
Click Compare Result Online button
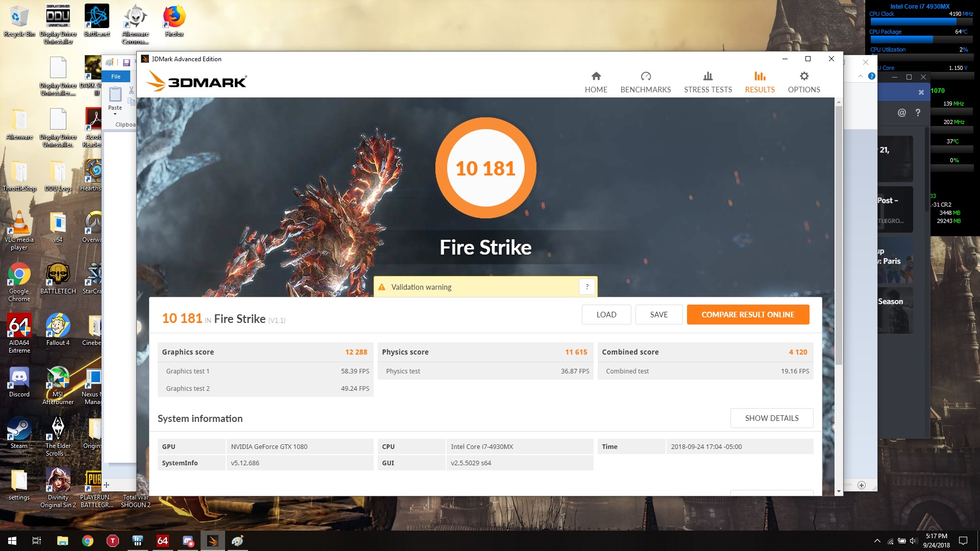(x=747, y=314)
